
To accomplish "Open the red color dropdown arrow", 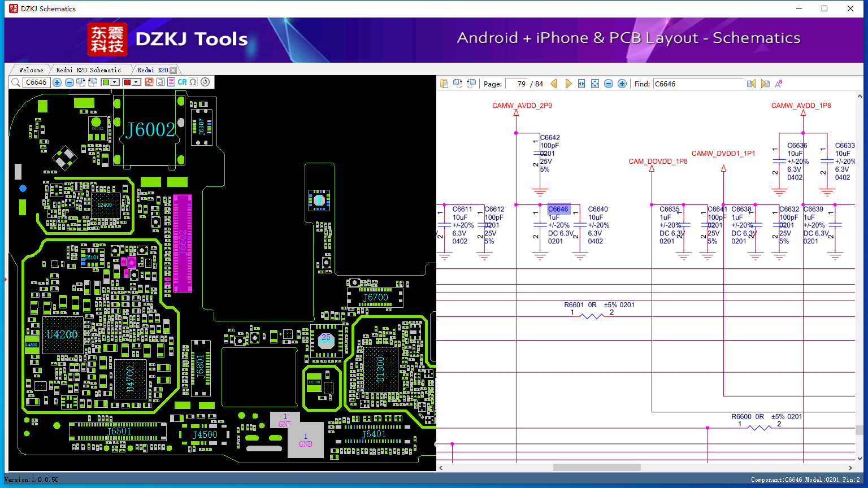I will [137, 82].
